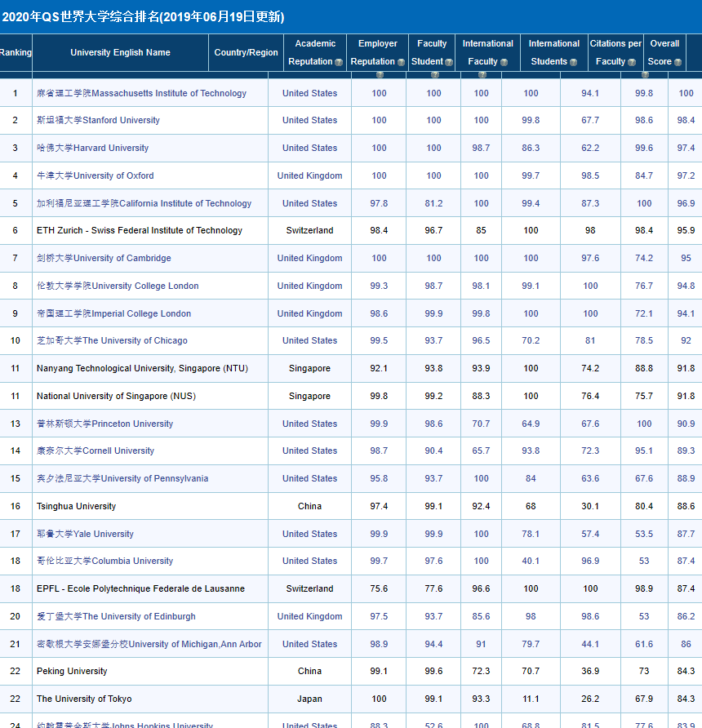The width and height of the screenshot is (702, 728).
Task: Open the University of Cambridge link
Action: click(104, 259)
